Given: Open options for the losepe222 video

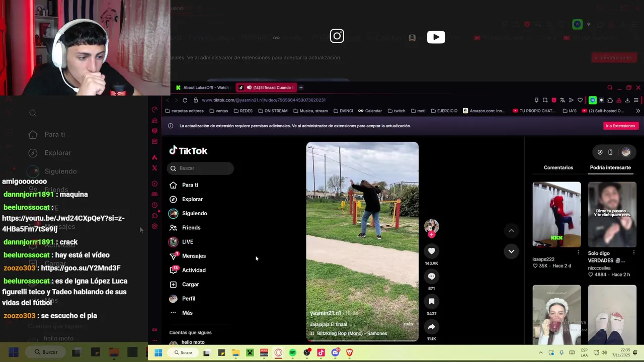Looking at the screenshot, I should coord(578,253).
